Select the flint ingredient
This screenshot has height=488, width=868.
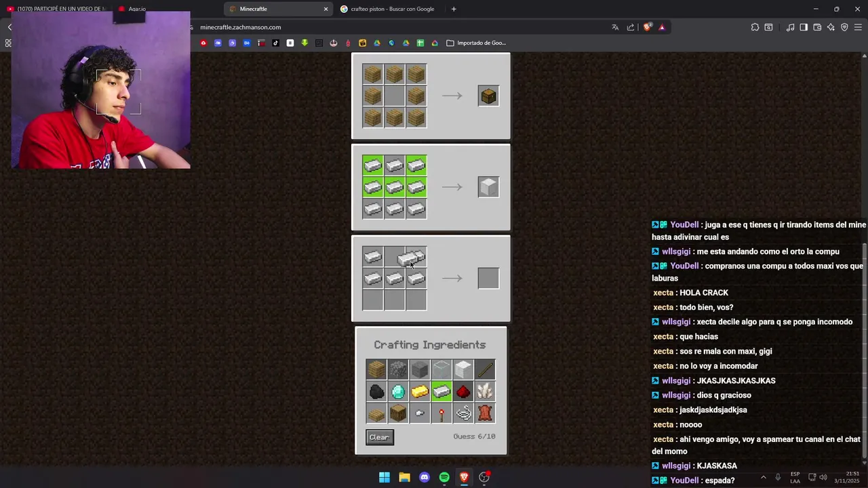click(420, 413)
